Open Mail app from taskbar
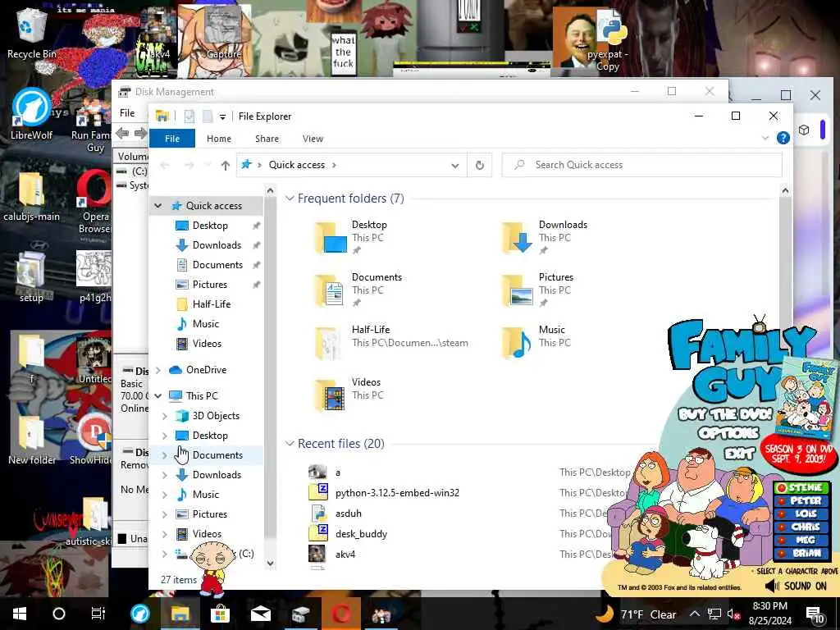Image resolution: width=840 pixels, height=630 pixels. (260, 614)
